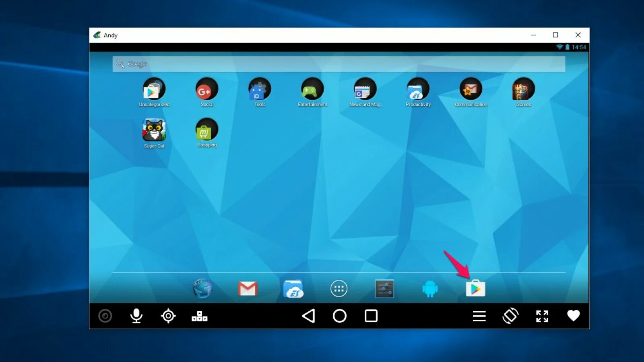Click the heart icon in Andy toolbar

(574, 316)
